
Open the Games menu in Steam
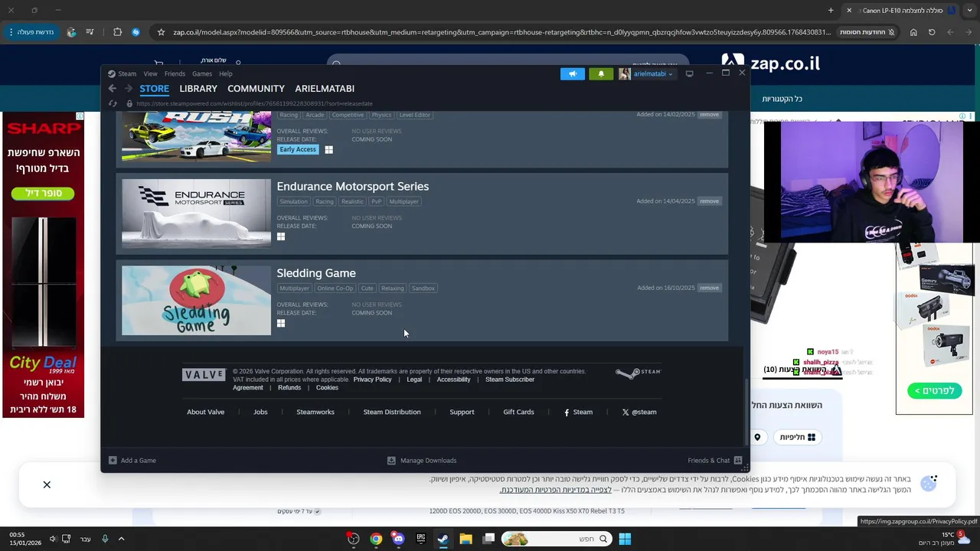[202, 74]
